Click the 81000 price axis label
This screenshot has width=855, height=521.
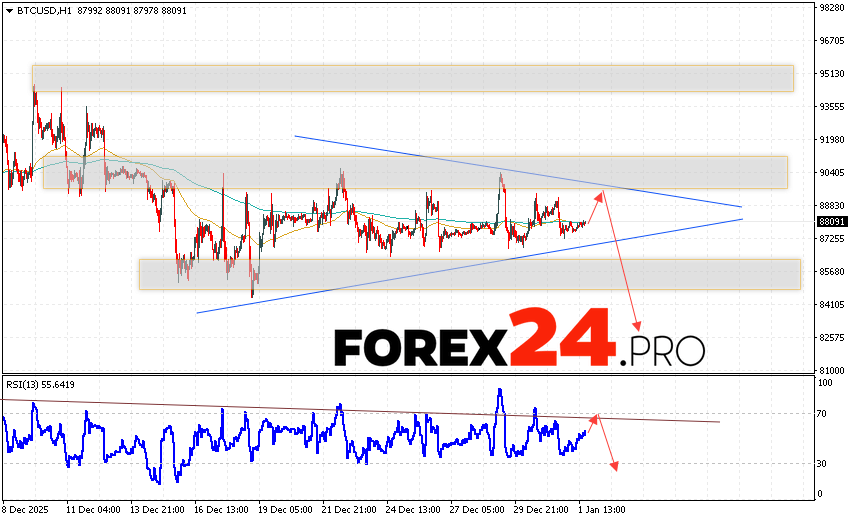832,369
